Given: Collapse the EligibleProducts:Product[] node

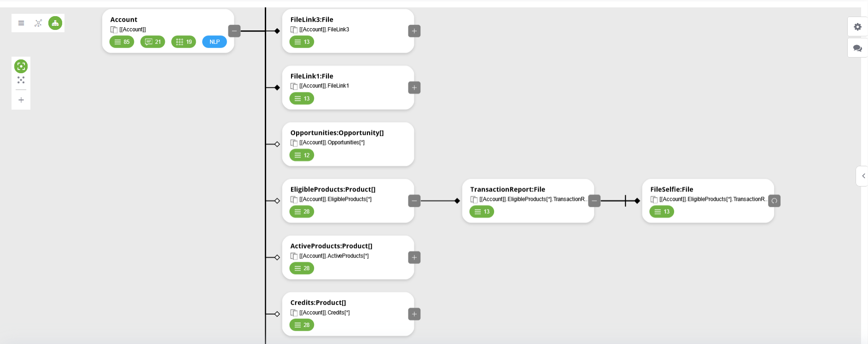Looking at the screenshot, I should pyautogui.click(x=414, y=201).
